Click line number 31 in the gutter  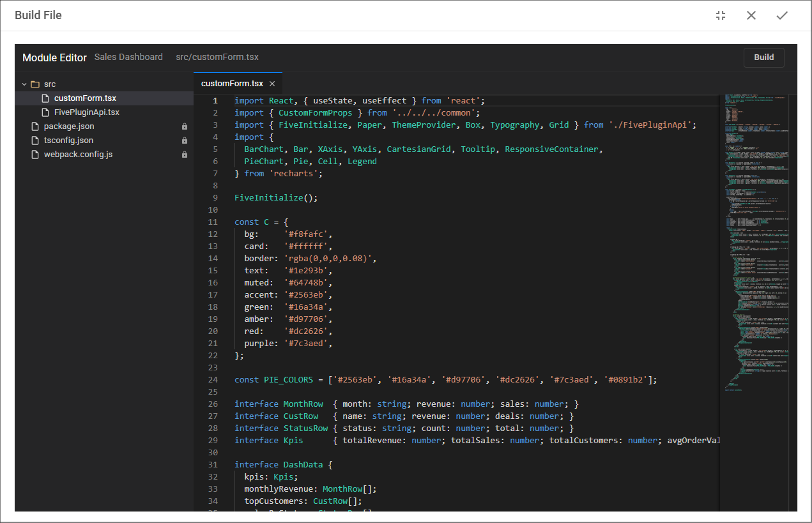coord(213,465)
